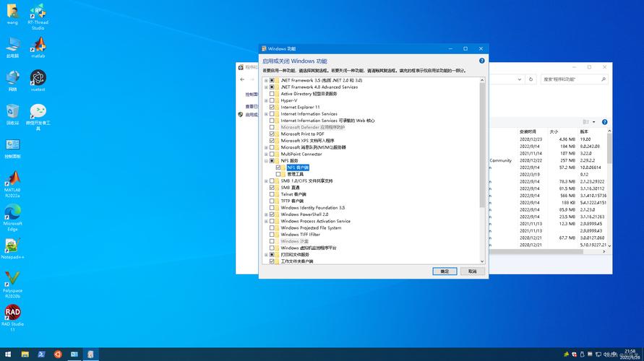Expand the Windows PowerShell 2.0 node
The height and width of the screenshot is (361, 644).
coord(266,214)
